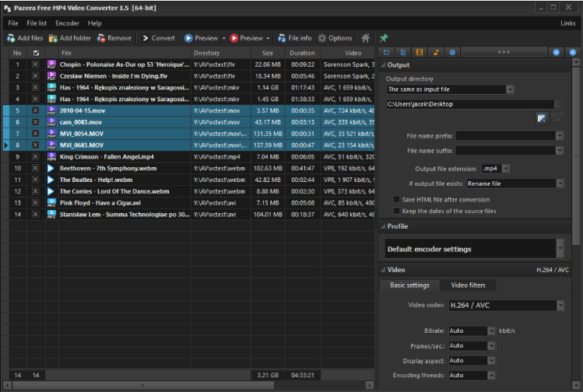This screenshot has width=583, height=392.
Task: Collapse the Profile section
Action: (x=383, y=226)
